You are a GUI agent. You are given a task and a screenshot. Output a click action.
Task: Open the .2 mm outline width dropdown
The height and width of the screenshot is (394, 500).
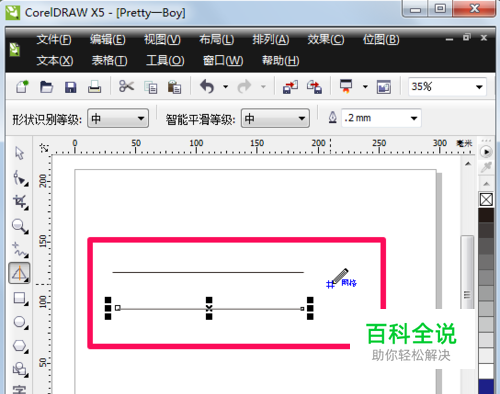[414, 118]
